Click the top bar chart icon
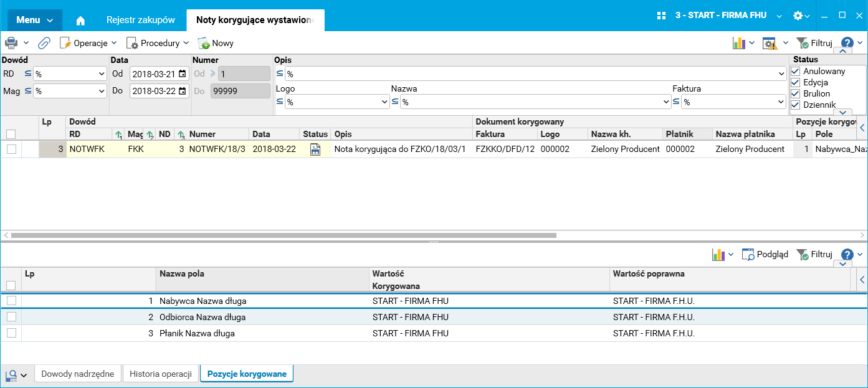868x388 pixels. (739, 43)
